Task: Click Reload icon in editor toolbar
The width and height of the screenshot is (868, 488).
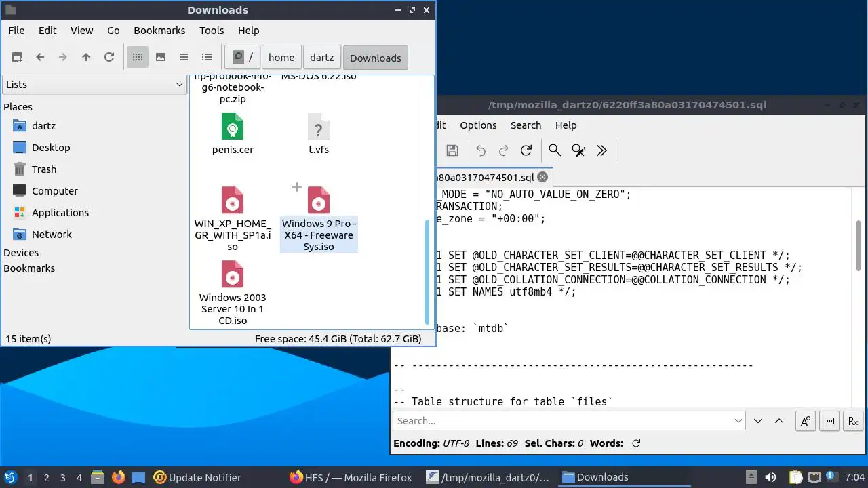Action: tap(526, 150)
